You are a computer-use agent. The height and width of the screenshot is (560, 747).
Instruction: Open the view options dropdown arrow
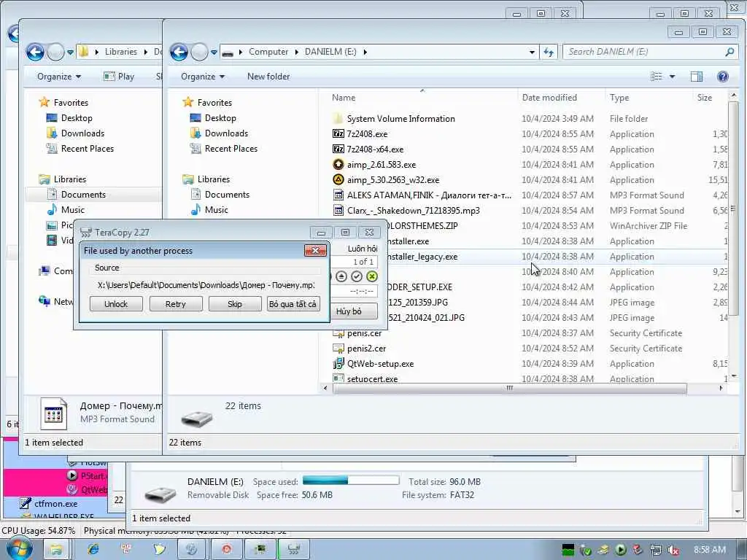672,76
